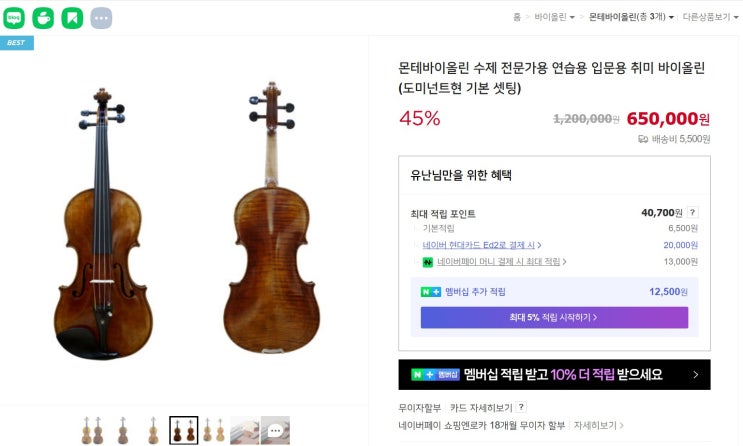Click 최대 5% 적립 시작하기 button
743x446 pixels.
(554, 317)
